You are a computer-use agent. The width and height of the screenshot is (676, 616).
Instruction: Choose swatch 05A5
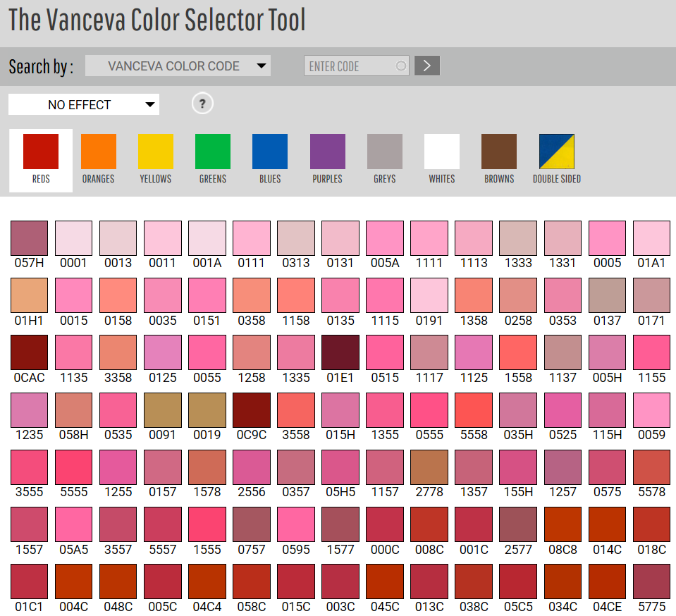(74, 524)
